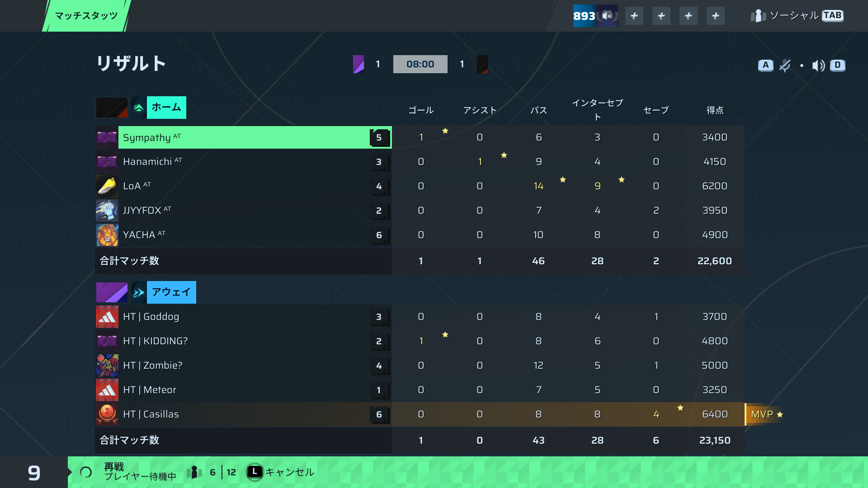Click Hanamichi's player avatar icon
The height and width of the screenshot is (488, 868).
pos(107,162)
